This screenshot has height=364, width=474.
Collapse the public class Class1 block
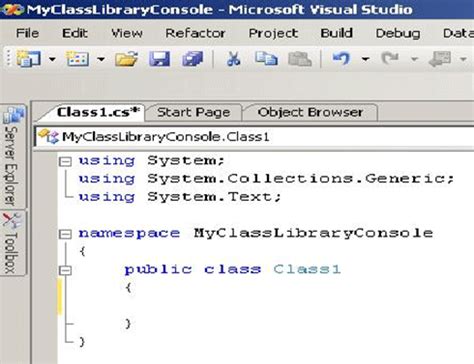click(65, 270)
